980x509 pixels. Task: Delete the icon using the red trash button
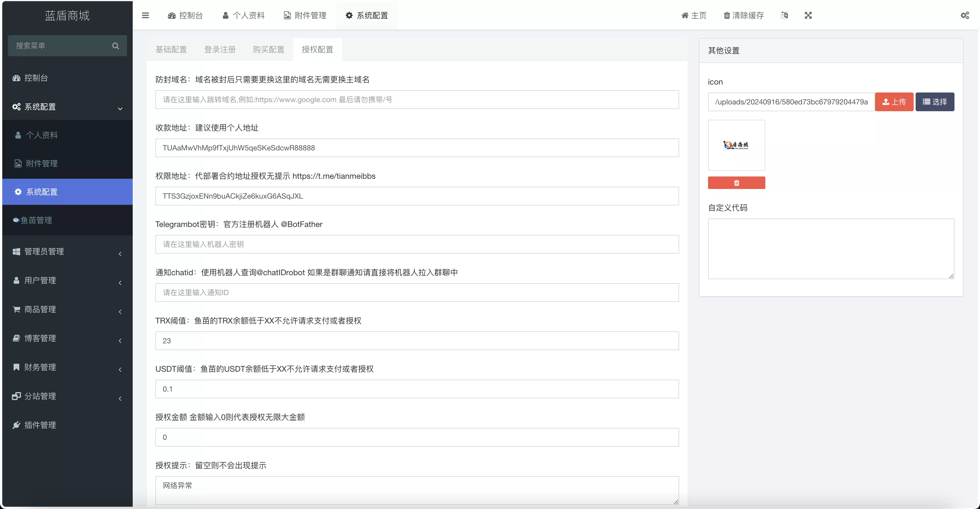tap(736, 182)
